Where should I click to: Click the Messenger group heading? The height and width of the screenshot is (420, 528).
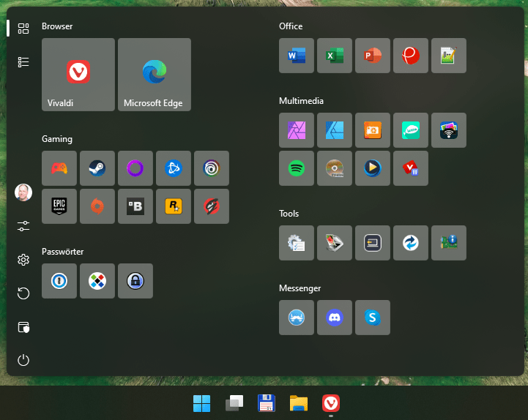pos(300,288)
